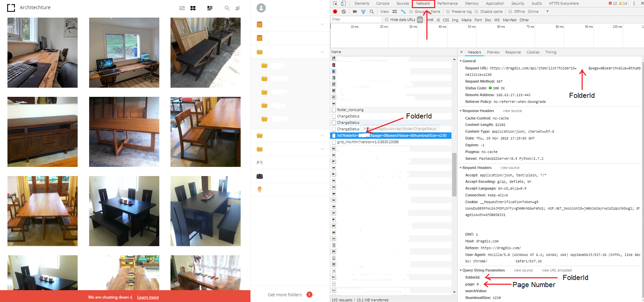Open the share with users icon
The width and height of the screenshot is (644, 302).
pyautogui.click(x=238, y=8)
